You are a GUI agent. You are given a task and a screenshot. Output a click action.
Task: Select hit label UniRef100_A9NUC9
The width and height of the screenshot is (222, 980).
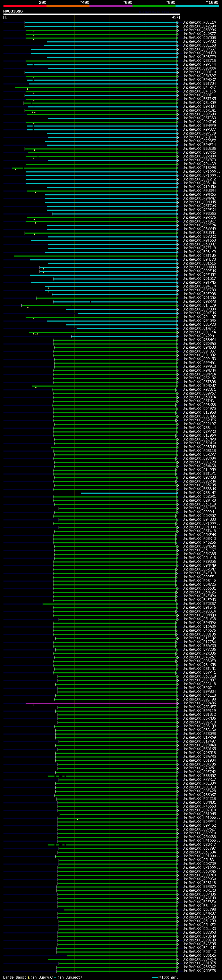point(199,53)
